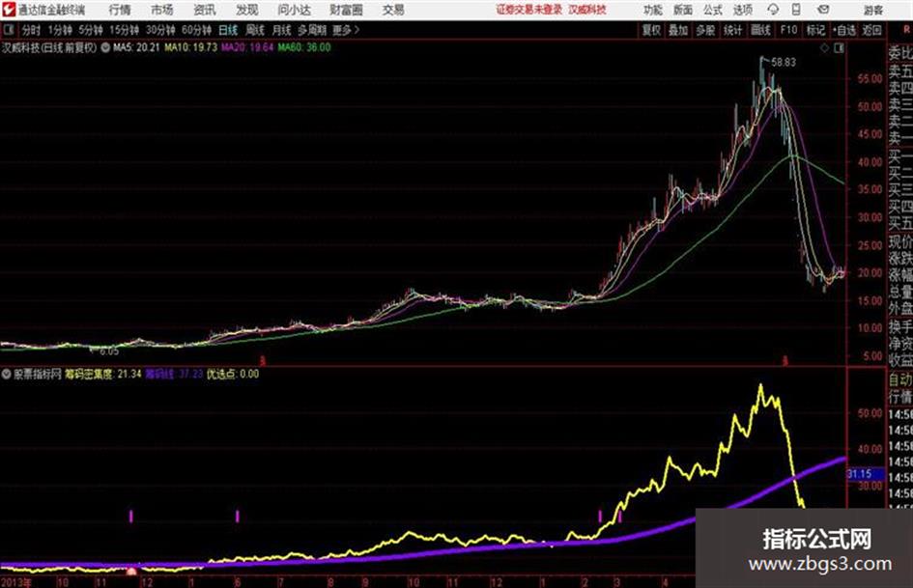
Task: Switch to the 5分钟 period tab
Action: (x=91, y=30)
